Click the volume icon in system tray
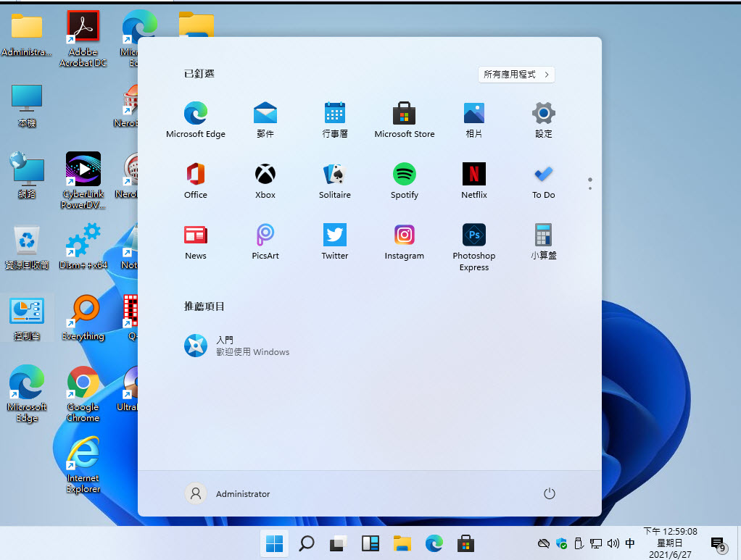 [613, 543]
